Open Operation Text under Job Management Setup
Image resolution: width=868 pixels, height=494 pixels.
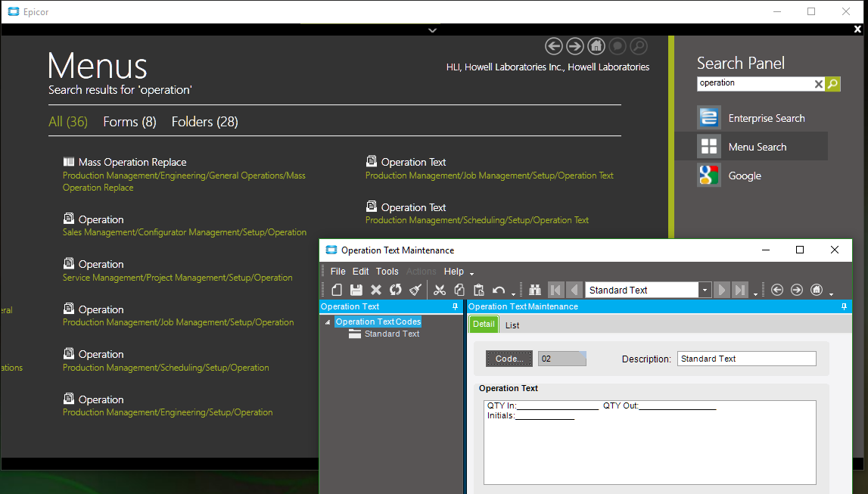coord(413,162)
